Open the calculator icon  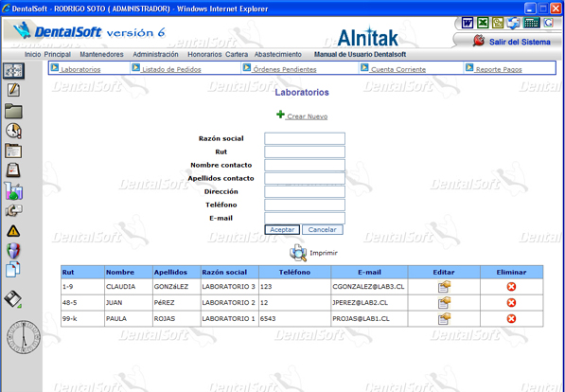point(532,23)
